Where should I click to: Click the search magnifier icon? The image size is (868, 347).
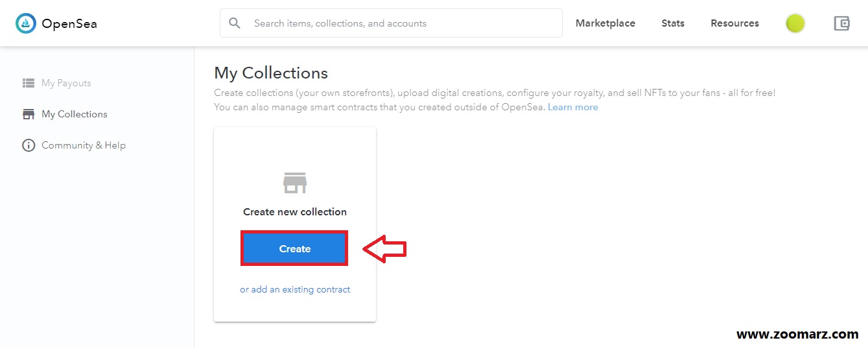[x=235, y=23]
